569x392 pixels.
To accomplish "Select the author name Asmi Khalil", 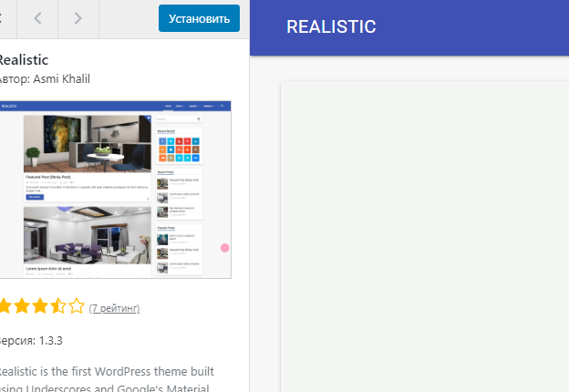I will pyautogui.click(x=61, y=79).
